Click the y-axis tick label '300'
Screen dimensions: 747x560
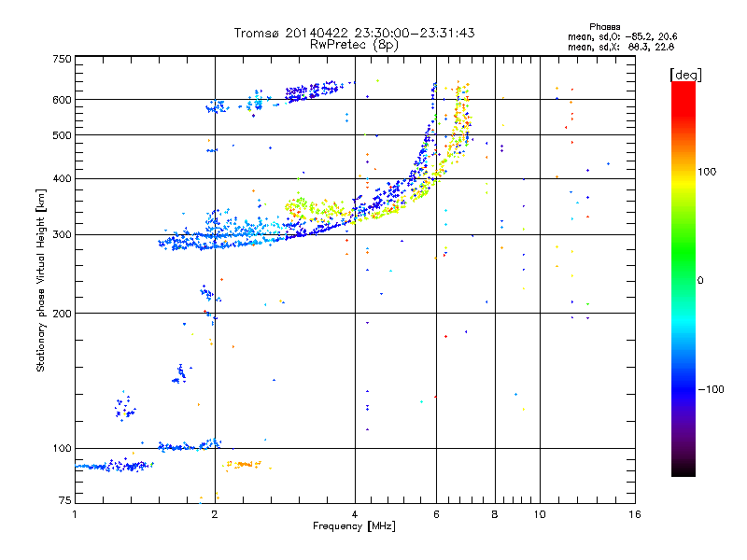pyautogui.click(x=62, y=235)
